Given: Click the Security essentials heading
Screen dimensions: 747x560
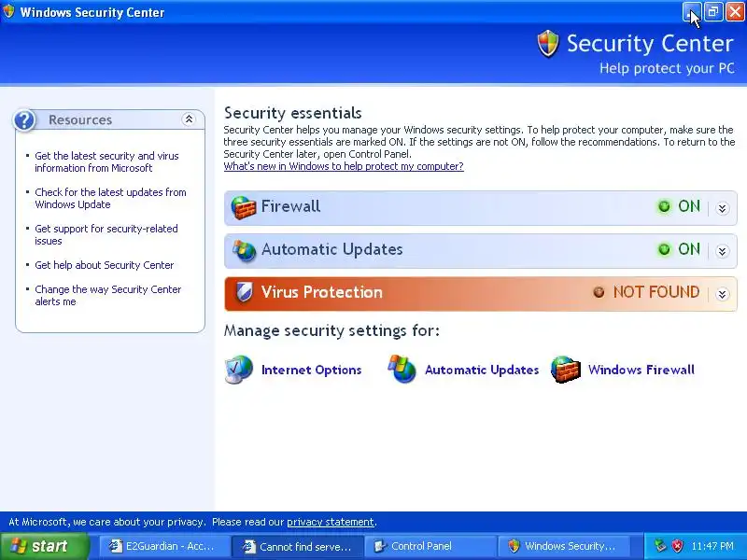Looking at the screenshot, I should [292, 113].
